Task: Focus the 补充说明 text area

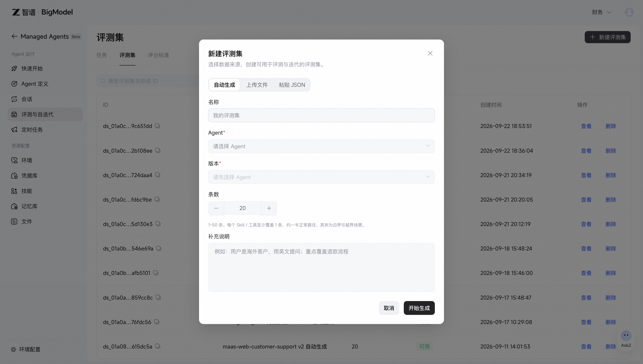Action: 321,267
